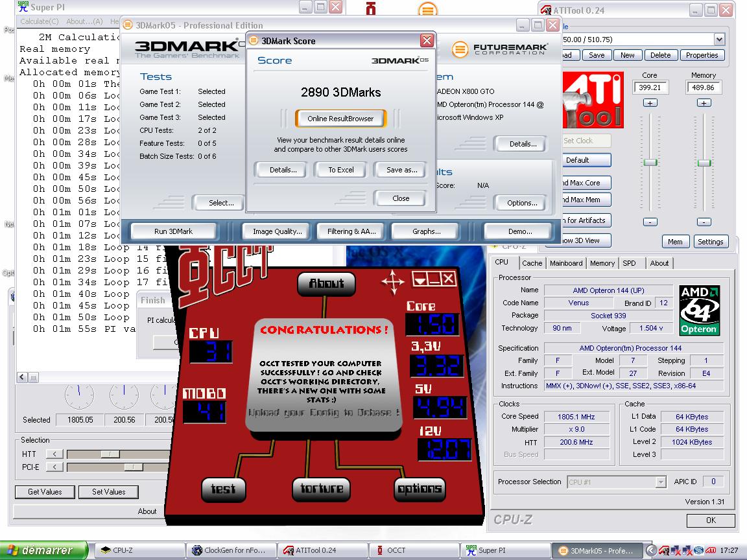
Task: Expand the hidden tray icons arrow
Action: point(651,550)
